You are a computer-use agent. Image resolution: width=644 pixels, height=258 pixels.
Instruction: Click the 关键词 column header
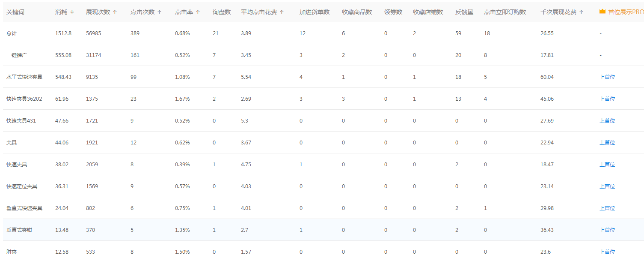[x=15, y=12]
